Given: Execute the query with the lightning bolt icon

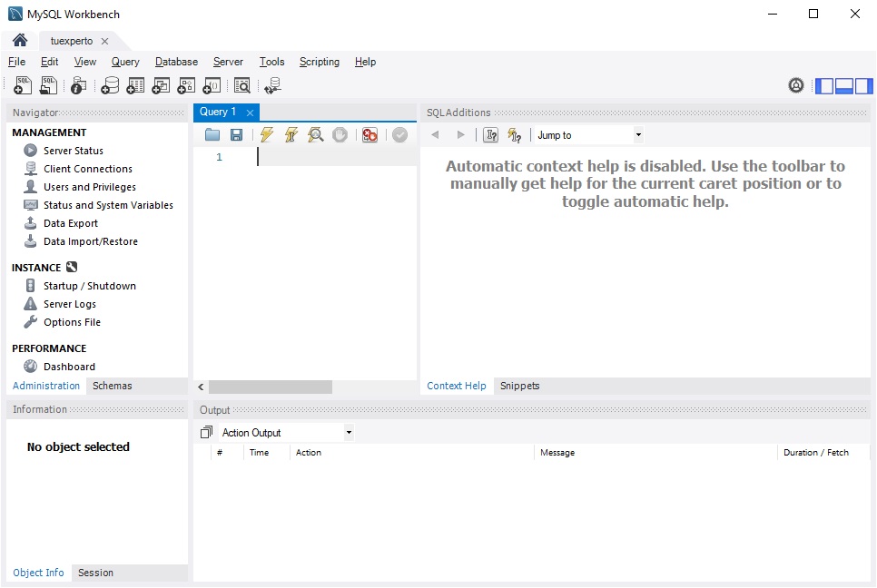Looking at the screenshot, I should click(266, 134).
